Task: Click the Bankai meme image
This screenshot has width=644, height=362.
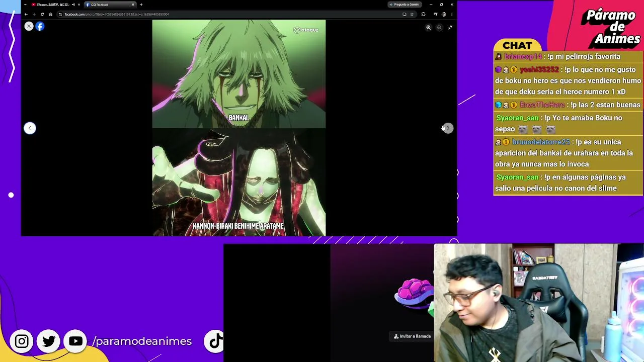Action: coord(239,128)
